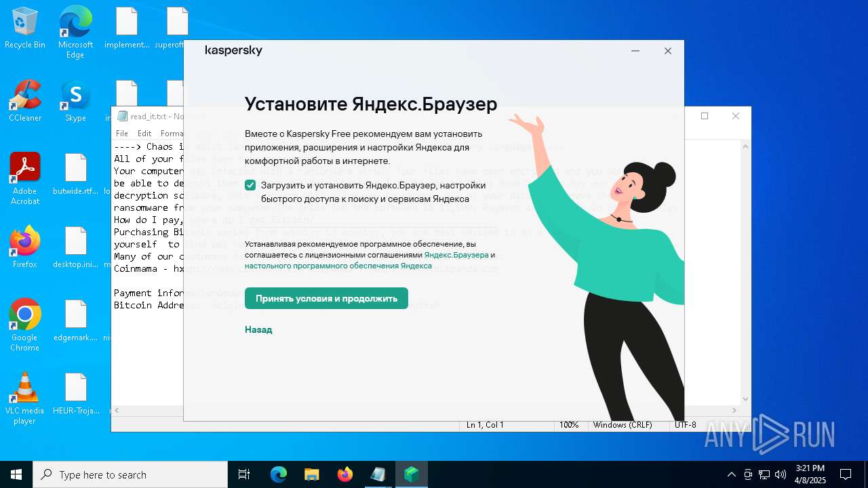The image size is (868, 488).
Task: Open the notification center
Action: (x=846, y=474)
